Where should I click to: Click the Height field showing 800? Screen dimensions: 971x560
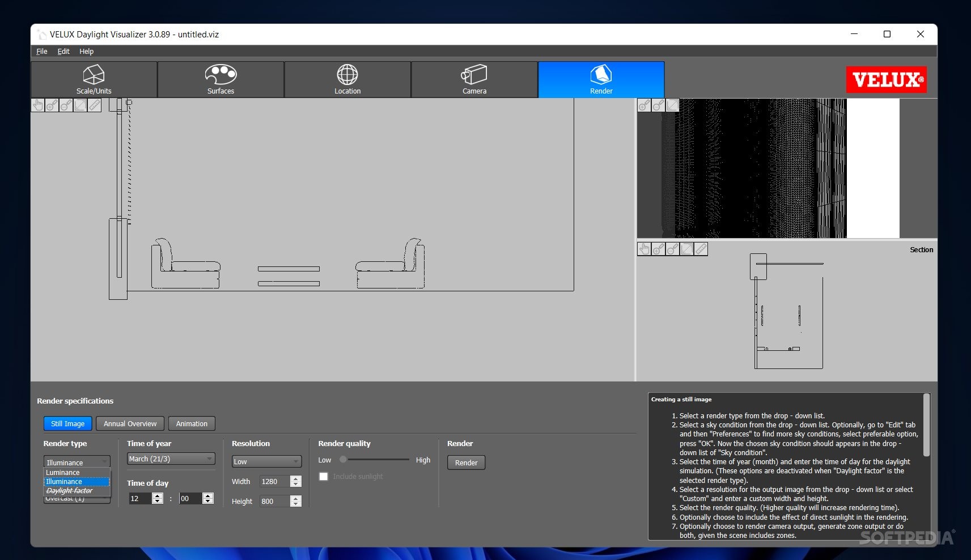point(274,501)
